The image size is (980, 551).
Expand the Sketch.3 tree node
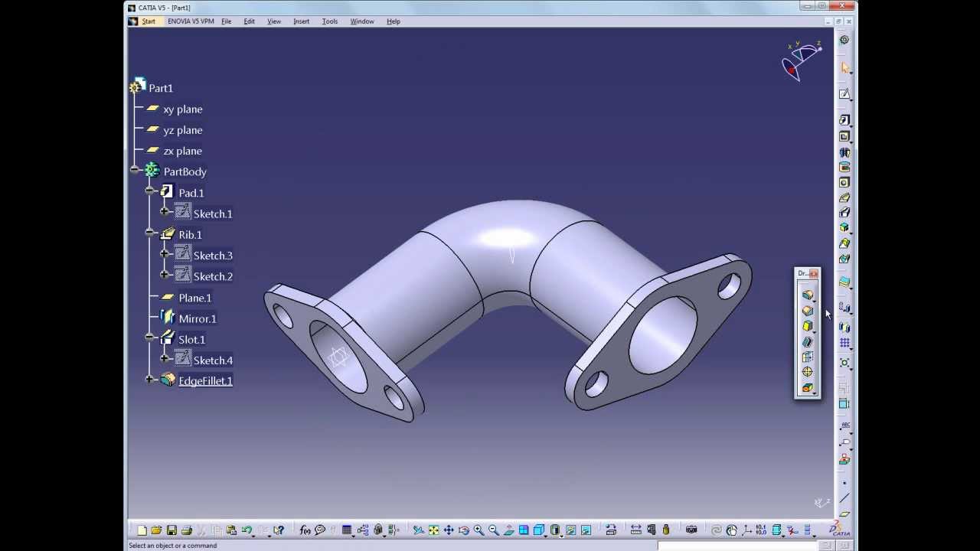click(164, 253)
